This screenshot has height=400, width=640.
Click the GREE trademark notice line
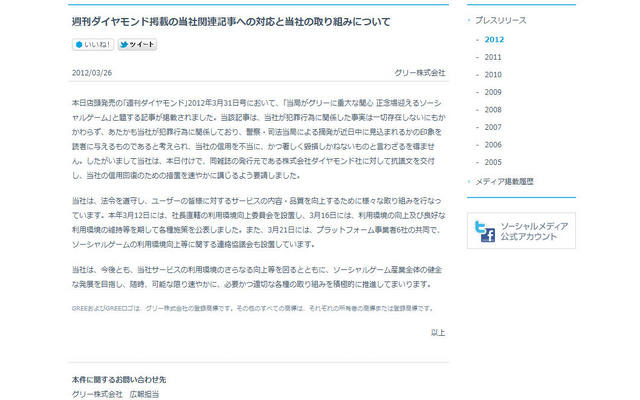tap(253, 309)
